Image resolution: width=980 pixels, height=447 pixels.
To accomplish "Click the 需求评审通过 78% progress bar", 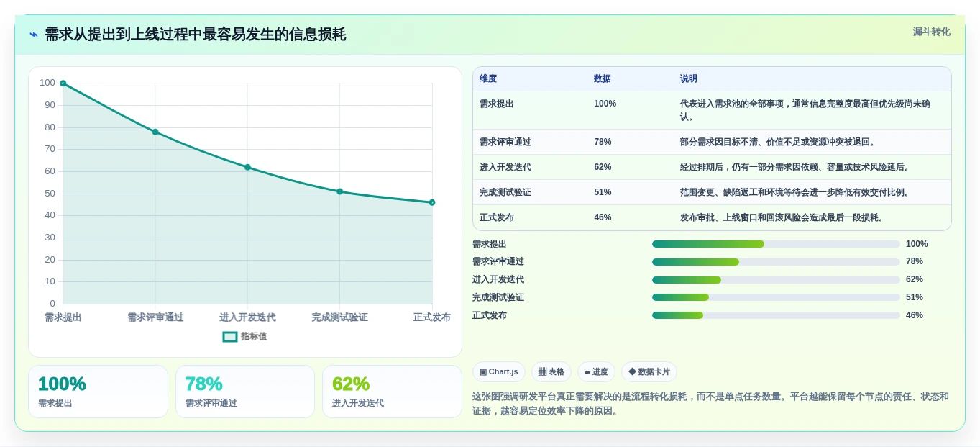I will 776,262.
